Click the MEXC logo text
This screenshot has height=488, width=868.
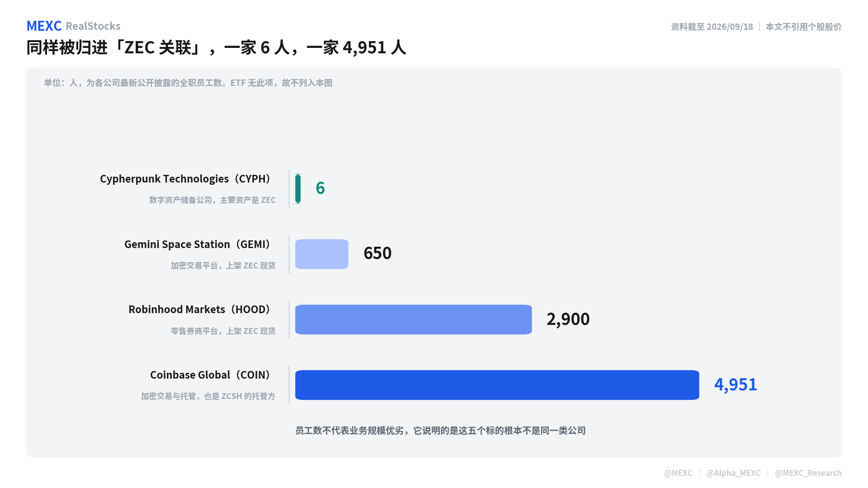click(x=44, y=26)
